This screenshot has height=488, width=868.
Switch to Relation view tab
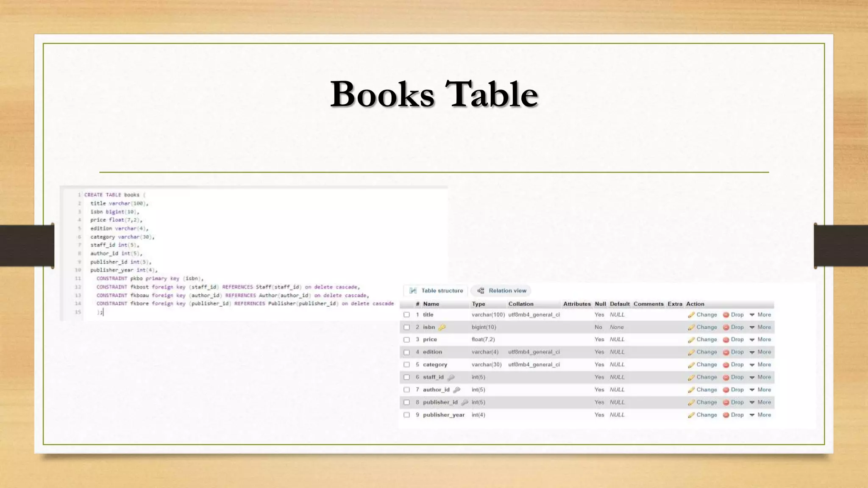point(502,291)
